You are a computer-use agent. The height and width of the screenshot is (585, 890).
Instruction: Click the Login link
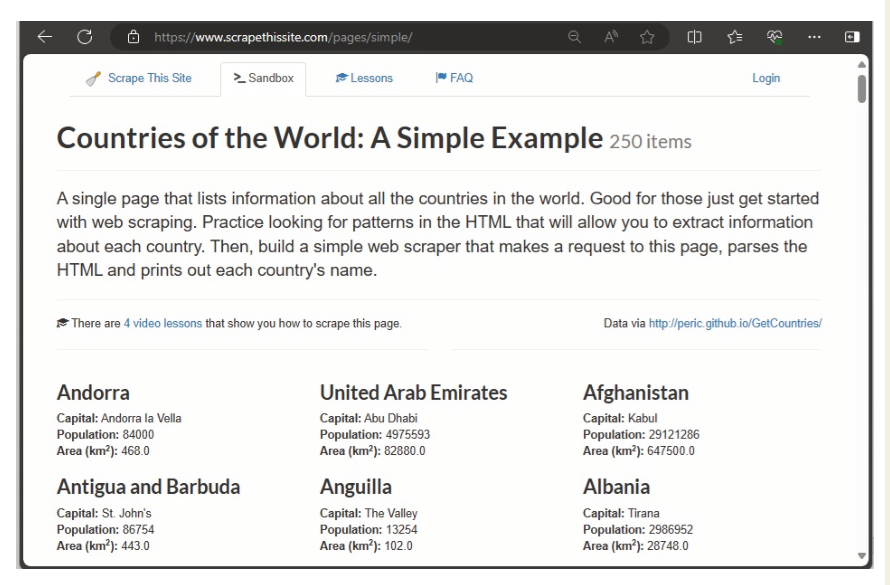click(x=766, y=78)
